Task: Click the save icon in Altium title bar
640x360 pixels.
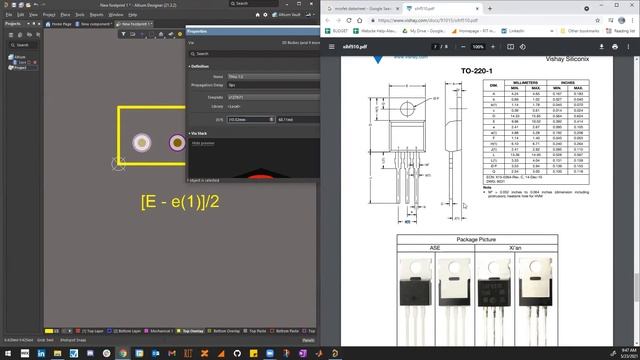Action: click(14, 5)
